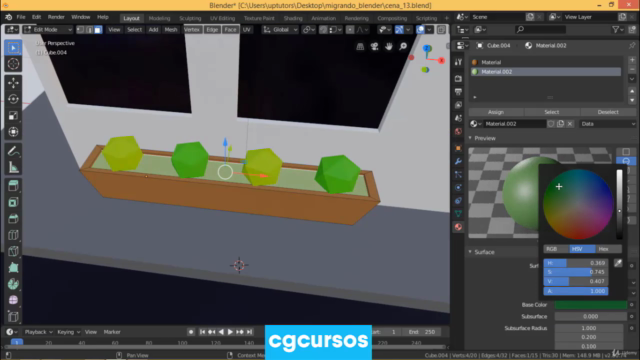Choose the Rotate tool
This screenshot has width=640, height=360.
[13, 99]
